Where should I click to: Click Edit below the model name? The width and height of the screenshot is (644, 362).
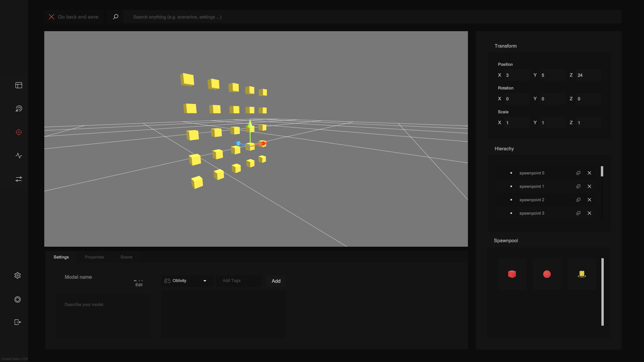pyautogui.click(x=139, y=285)
